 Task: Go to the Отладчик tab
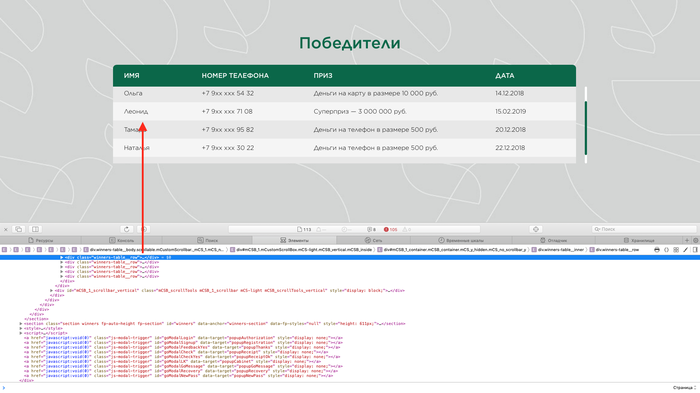click(553, 240)
